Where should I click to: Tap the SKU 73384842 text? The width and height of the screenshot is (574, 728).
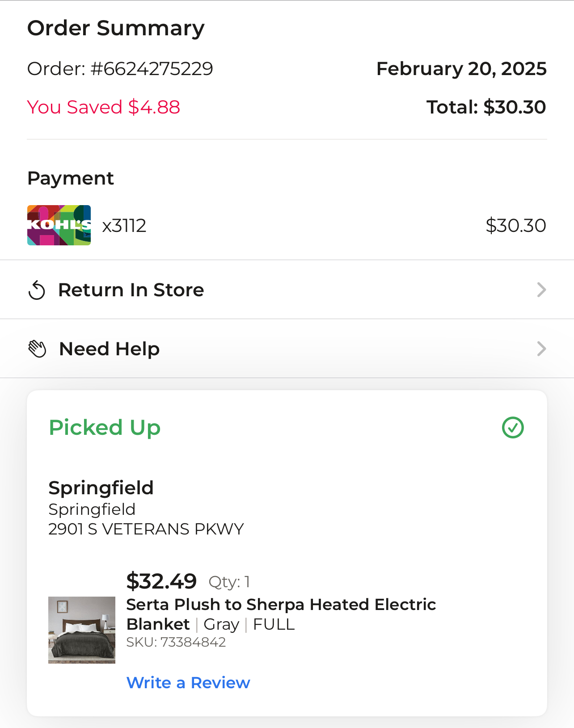coord(176,642)
